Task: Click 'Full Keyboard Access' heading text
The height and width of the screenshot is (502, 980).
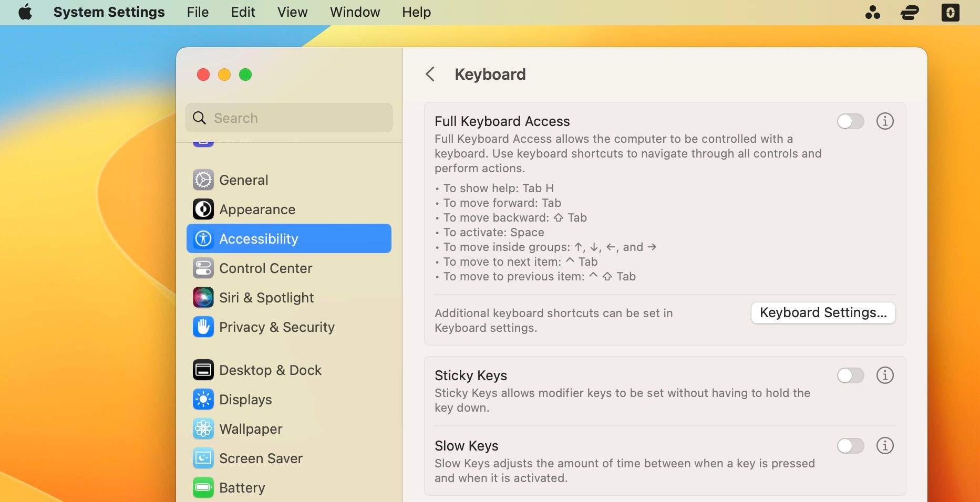Action: tap(502, 121)
